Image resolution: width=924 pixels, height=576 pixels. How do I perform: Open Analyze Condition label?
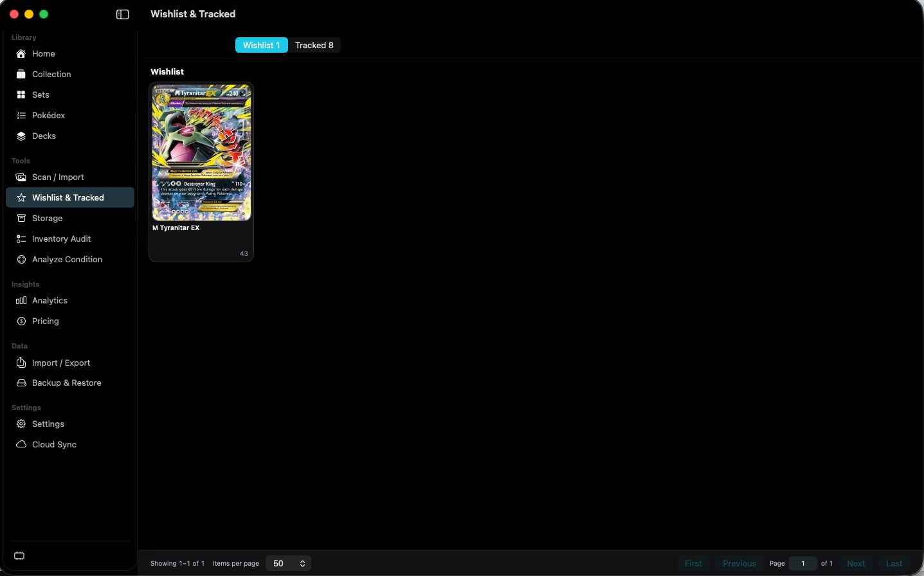pos(67,259)
